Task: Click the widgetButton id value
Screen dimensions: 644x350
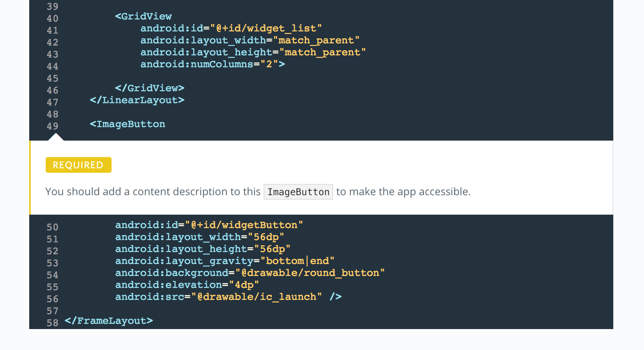Action: click(244, 225)
